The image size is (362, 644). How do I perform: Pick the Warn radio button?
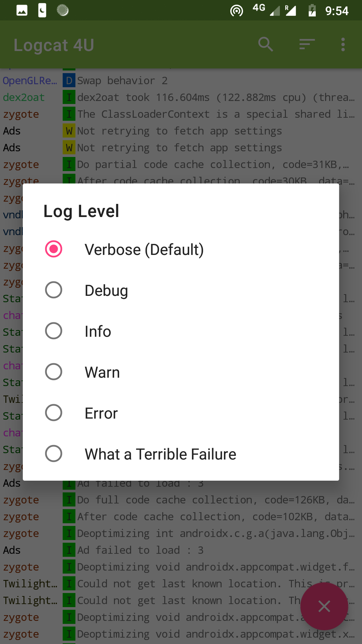click(x=54, y=372)
